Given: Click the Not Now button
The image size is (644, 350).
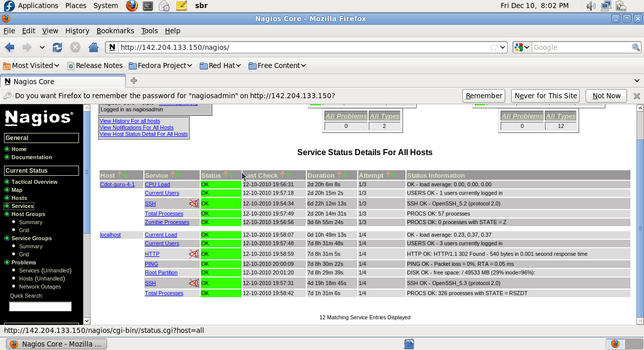Looking at the screenshot, I should coord(606,96).
